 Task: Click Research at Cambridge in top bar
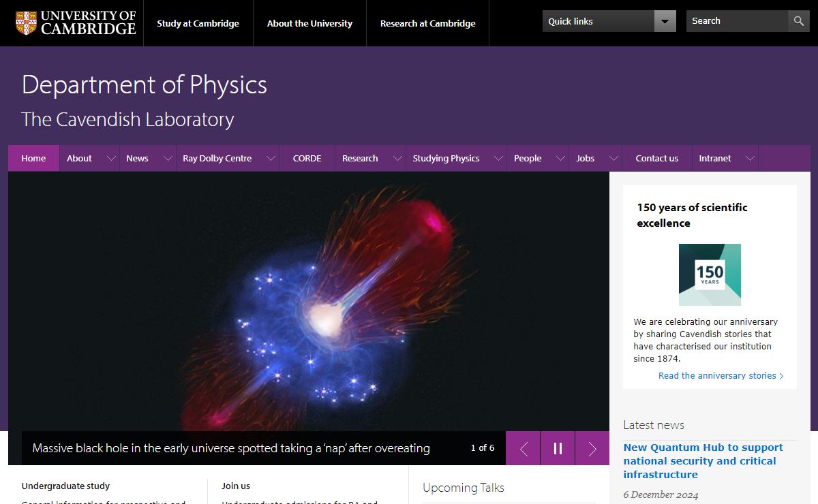pyautogui.click(x=428, y=23)
